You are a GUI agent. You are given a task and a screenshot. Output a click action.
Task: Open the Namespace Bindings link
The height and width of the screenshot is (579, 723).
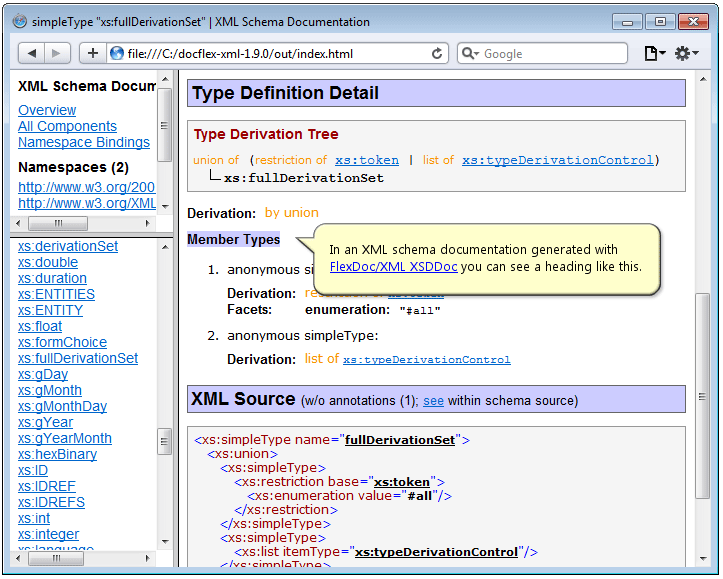click(84, 142)
